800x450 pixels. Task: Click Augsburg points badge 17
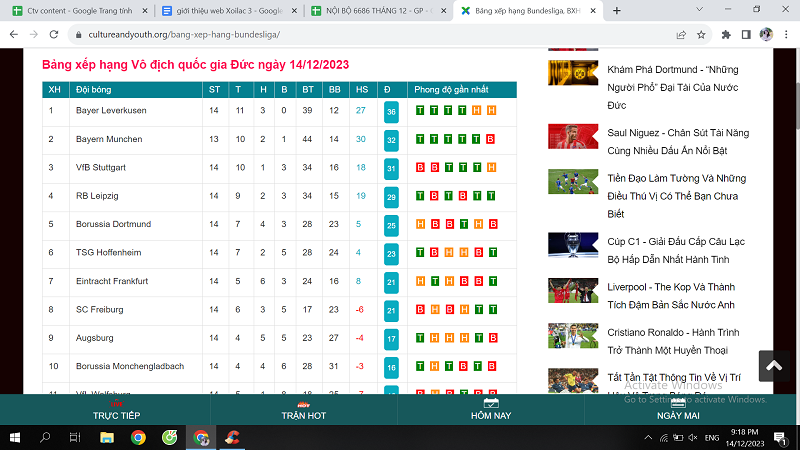pos(391,339)
